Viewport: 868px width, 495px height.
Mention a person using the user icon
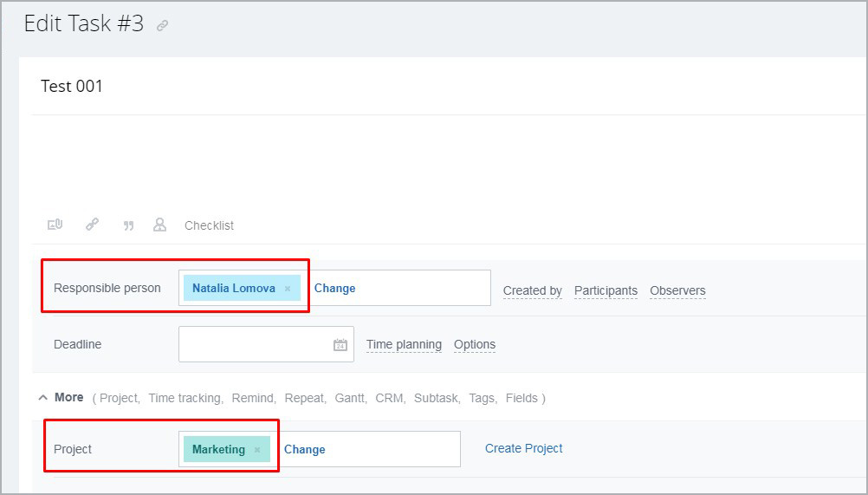(160, 225)
